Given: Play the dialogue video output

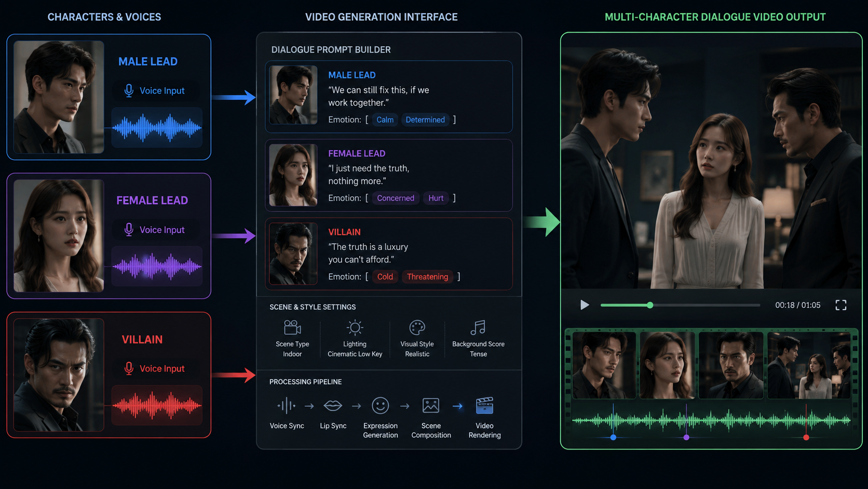Looking at the screenshot, I should (x=585, y=305).
